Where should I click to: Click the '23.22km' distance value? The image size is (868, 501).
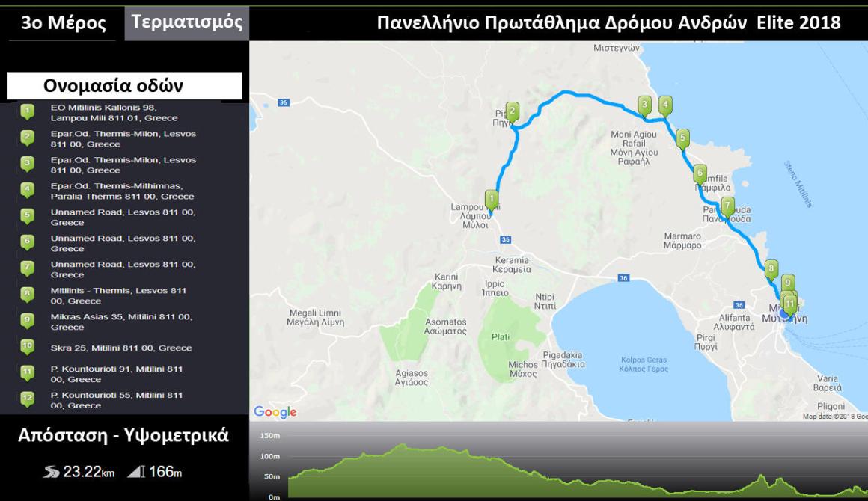pos(88,472)
